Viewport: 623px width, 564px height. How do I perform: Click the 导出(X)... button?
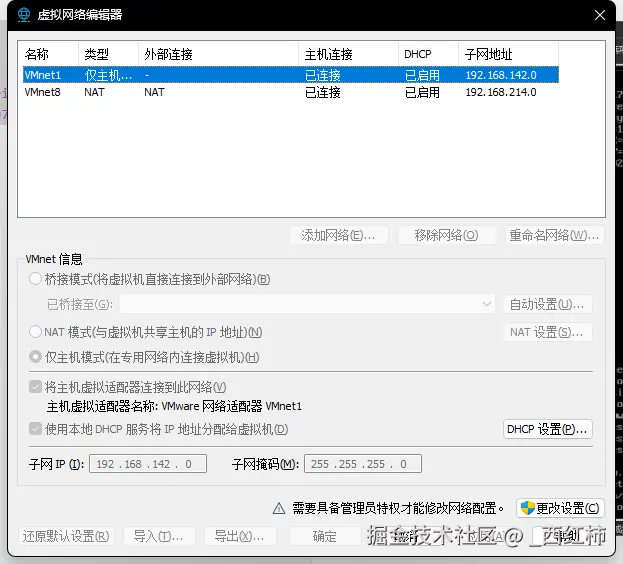pos(240,536)
